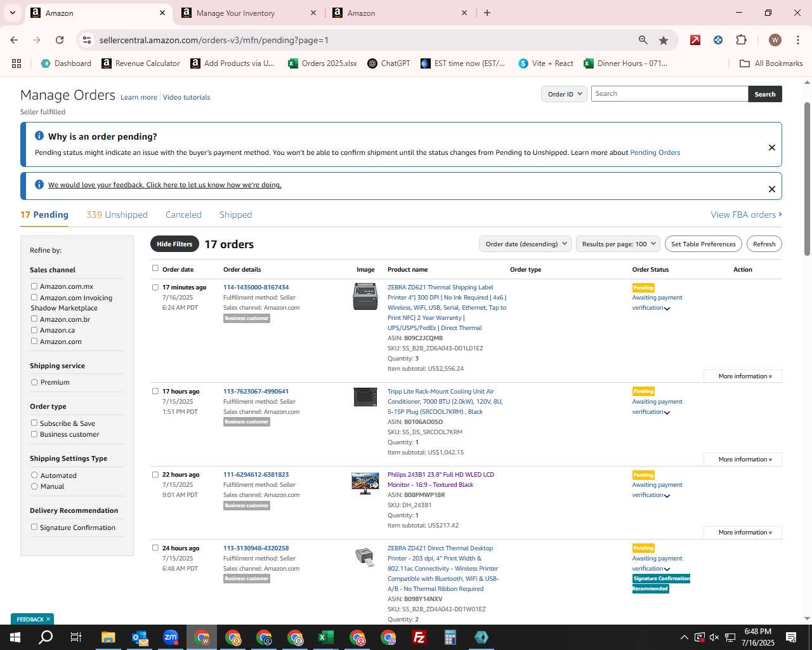Image resolution: width=812 pixels, height=650 pixels.
Task: Open the Order ID search type dropdown
Action: point(565,94)
